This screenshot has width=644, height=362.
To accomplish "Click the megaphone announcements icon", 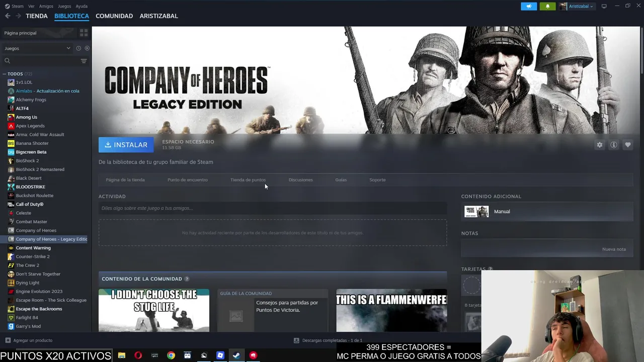I will [529, 6].
